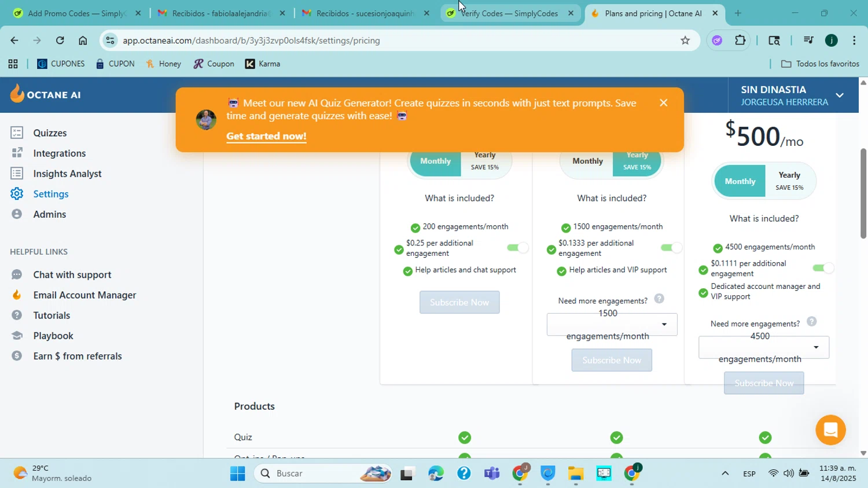Open Karma bookmark

tap(263, 64)
